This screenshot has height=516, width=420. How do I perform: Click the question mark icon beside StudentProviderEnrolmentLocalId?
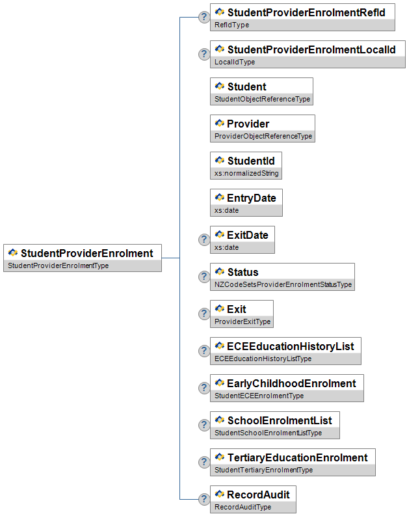203,54
